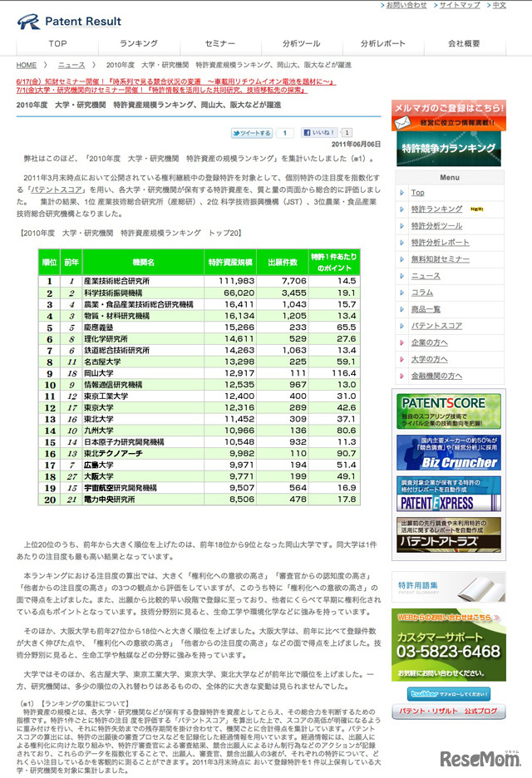Click the PATENTSCORE banner

pyautogui.click(x=449, y=411)
